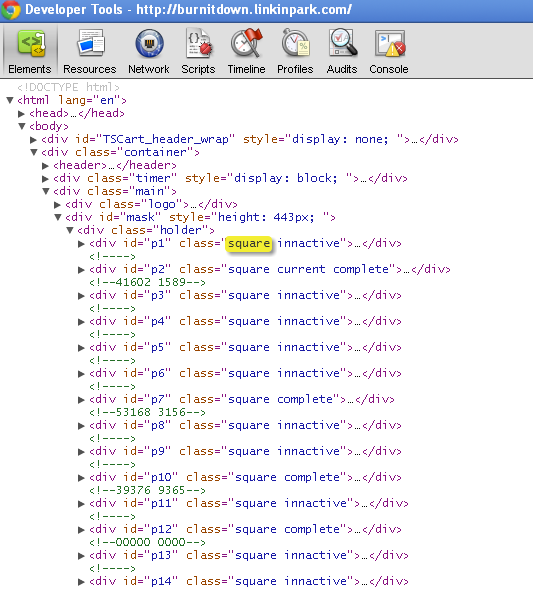Select the div class logo line
533x589 pixels.
151,204
